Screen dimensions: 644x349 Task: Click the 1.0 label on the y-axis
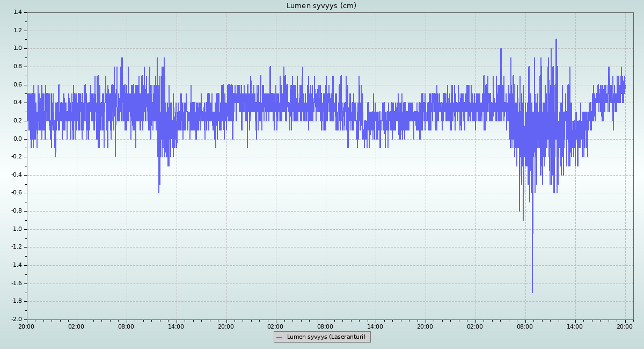tap(18, 48)
